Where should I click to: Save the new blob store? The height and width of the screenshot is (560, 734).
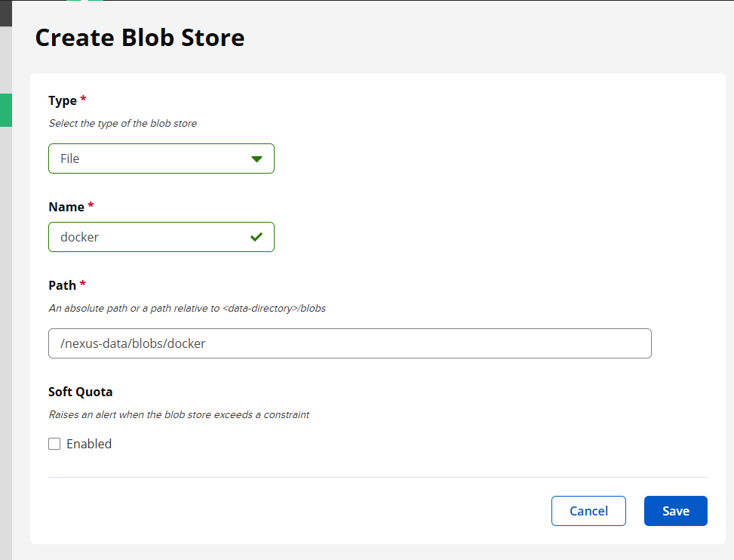point(675,511)
